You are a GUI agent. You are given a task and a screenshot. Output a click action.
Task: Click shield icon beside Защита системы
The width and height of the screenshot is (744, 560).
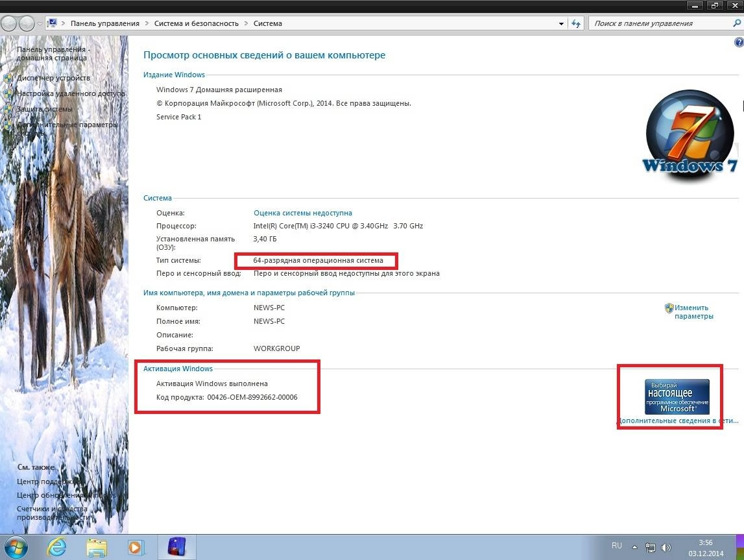click(x=8, y=110)
